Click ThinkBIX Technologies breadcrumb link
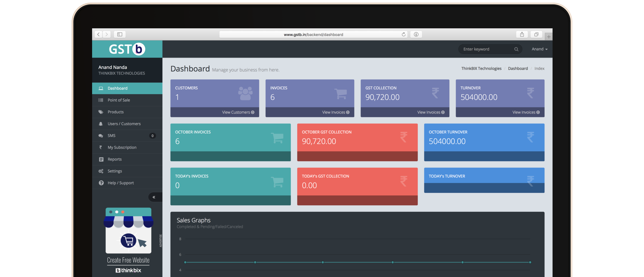The image size is (644, 277). 481,69
